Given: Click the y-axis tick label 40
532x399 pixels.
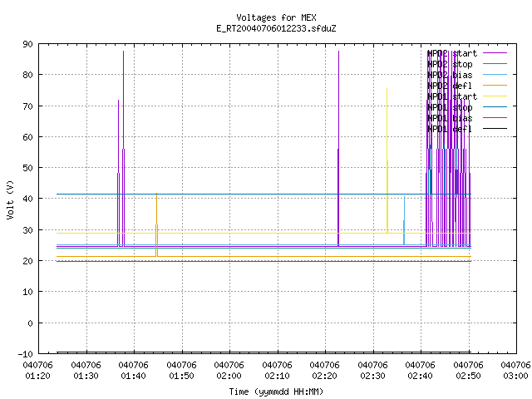Looking at the screenshot, I should click(x=27, y=199).
